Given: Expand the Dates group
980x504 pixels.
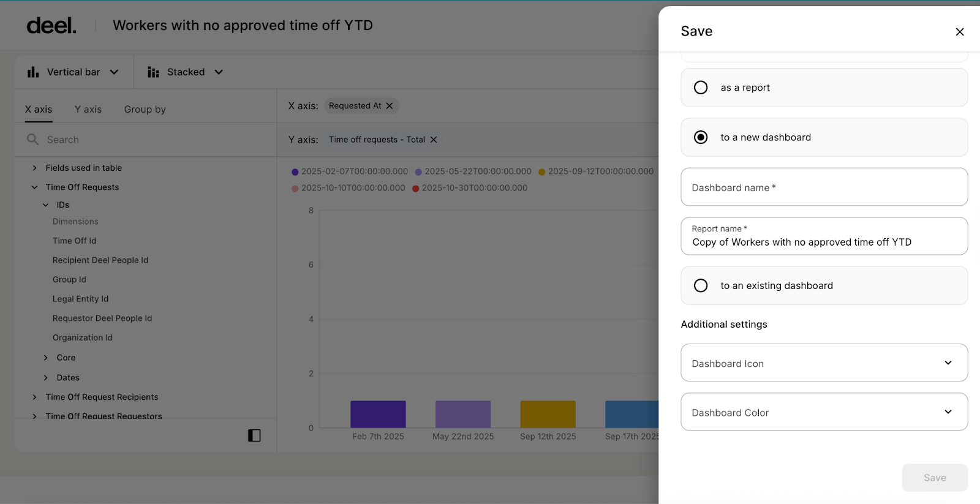Looking at the screenshot, I should pyautogui.click(x=46, y=378).
